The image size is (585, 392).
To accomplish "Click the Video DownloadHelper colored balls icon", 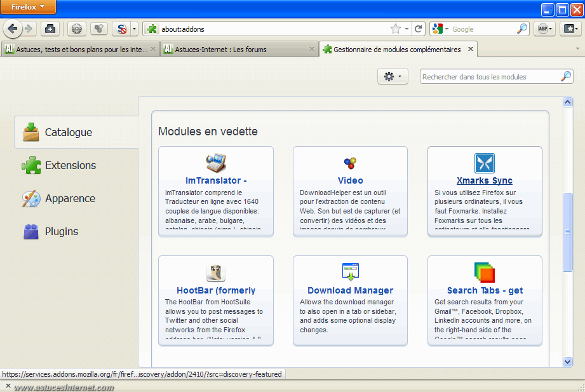I will click(x=351, y=163).
